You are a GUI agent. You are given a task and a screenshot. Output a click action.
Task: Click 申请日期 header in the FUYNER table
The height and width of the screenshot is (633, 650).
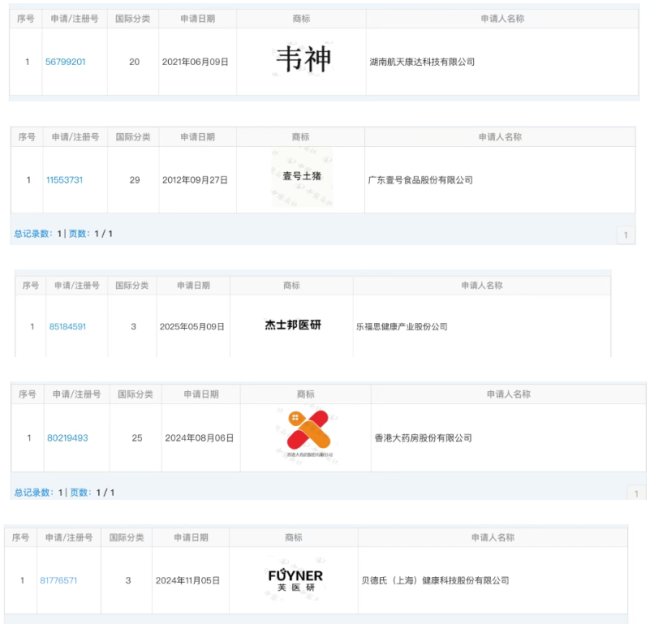point(191,538)
